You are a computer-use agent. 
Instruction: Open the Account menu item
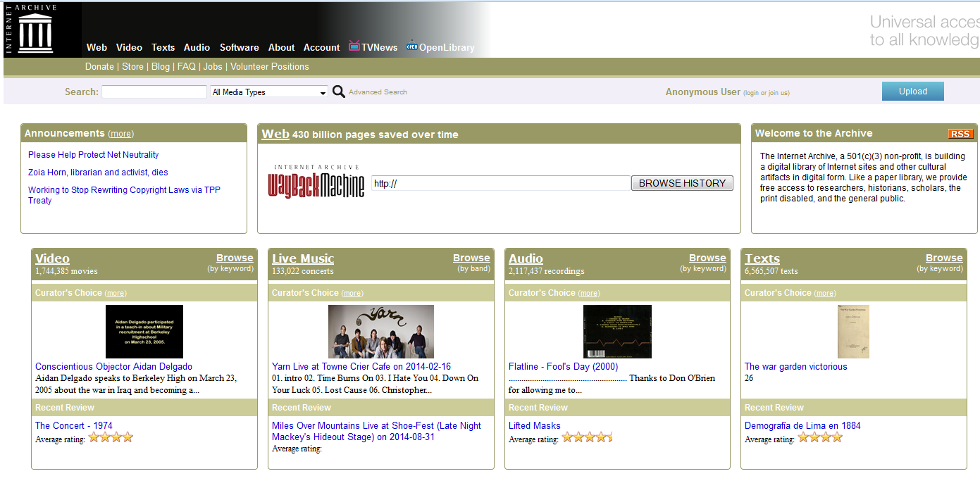point(321,47)
